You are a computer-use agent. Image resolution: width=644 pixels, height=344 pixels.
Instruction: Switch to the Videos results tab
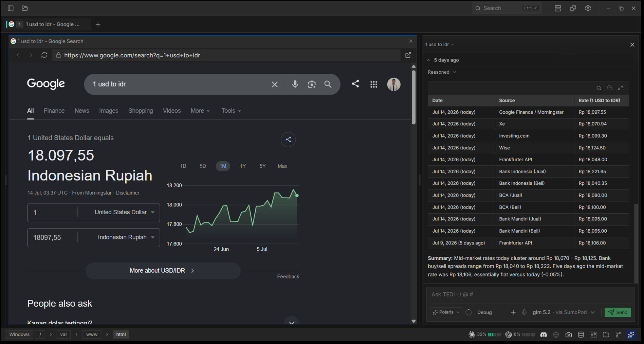(x=172, y=111)
